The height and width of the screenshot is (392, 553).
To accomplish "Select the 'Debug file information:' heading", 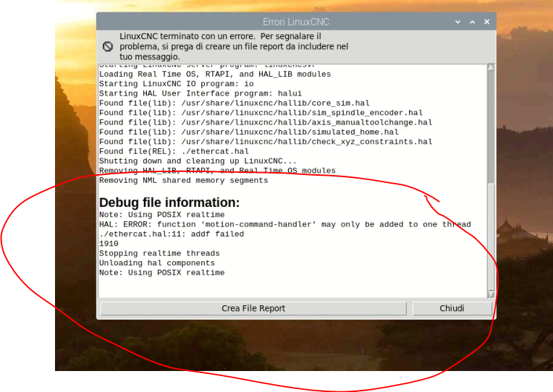I will click(169, 203).
